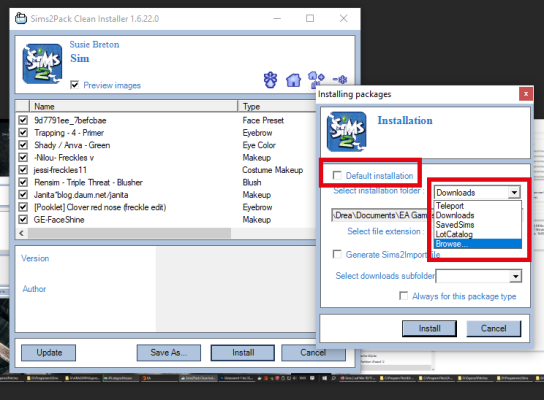Sort the list by the Type column header
Image resolution: width=544 pixels, height=400 pixels.
pyautogui.click(x=277, y=106)
